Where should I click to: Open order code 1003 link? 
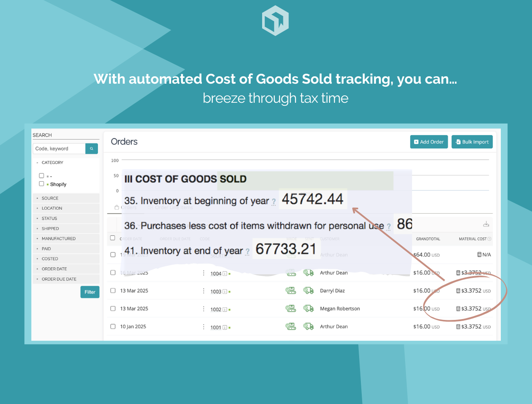point(216,291)
